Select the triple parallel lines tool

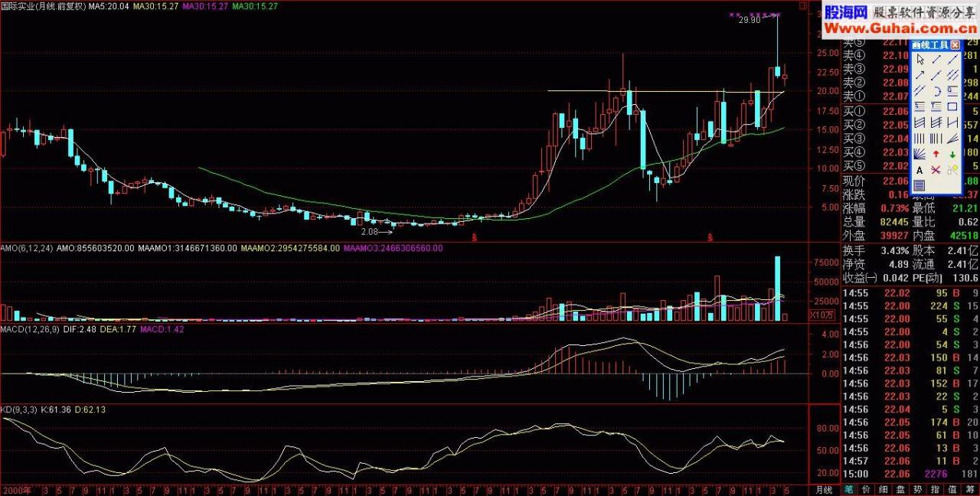(952, 75)
